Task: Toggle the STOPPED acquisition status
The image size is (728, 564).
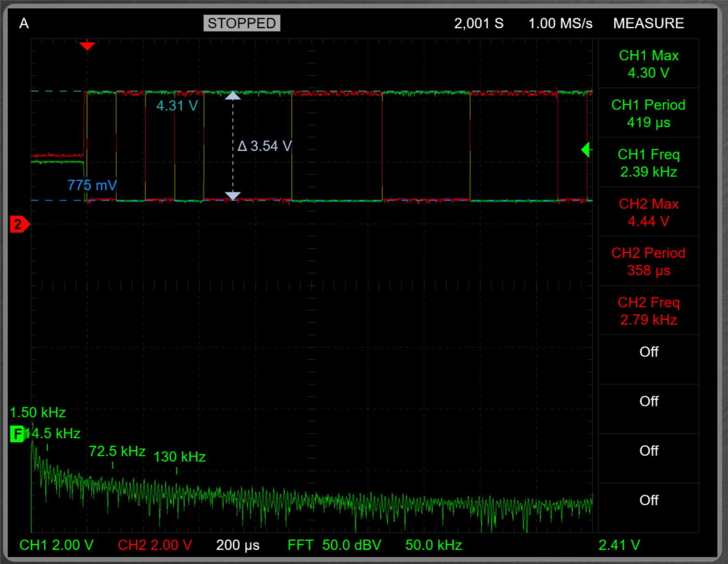Action: coord(242,23)
